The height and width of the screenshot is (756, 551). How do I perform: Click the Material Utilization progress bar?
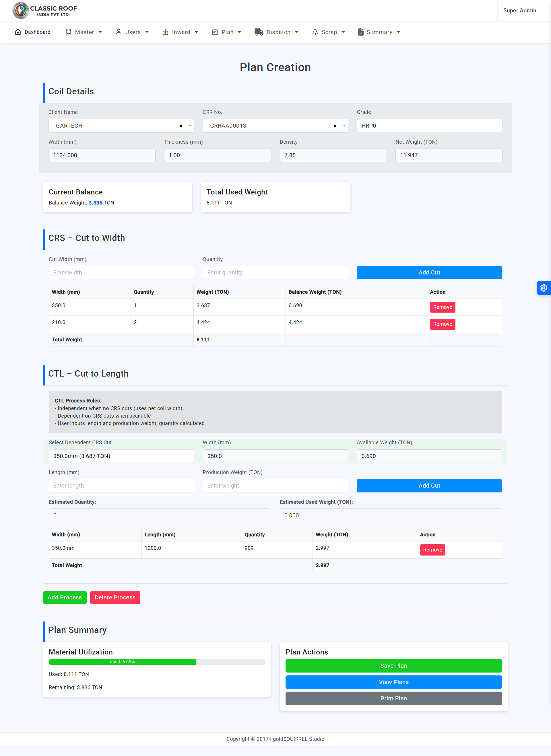pos(157,662)
